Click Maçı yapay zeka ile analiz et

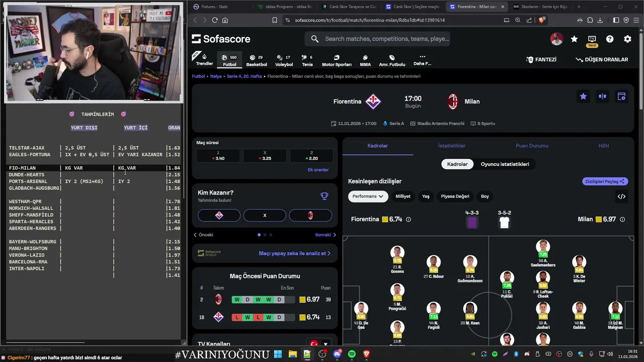tap(294, 253)
